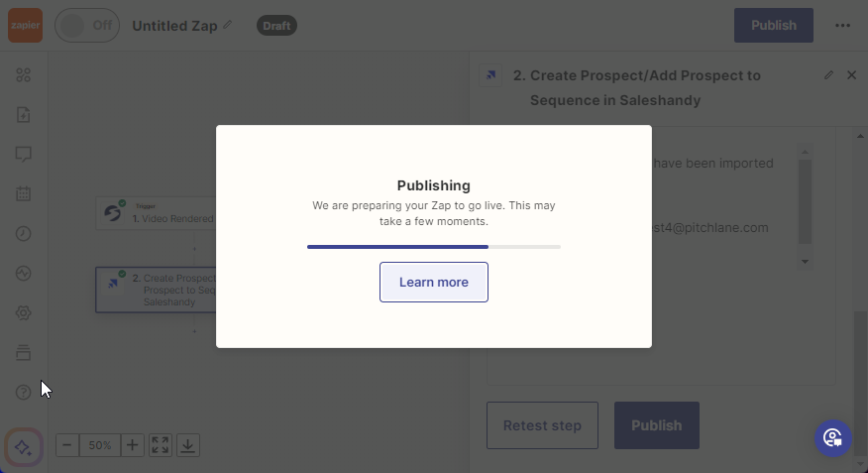Click the top header Publish button
Screen dimensions: 868x473
coord(773,26)
